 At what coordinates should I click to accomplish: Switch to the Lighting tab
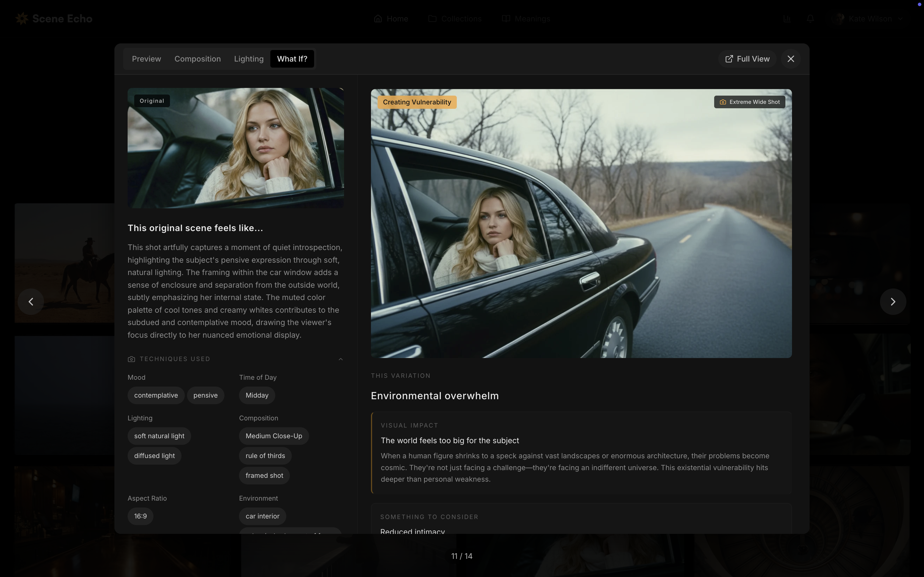[x=249, y=59]
